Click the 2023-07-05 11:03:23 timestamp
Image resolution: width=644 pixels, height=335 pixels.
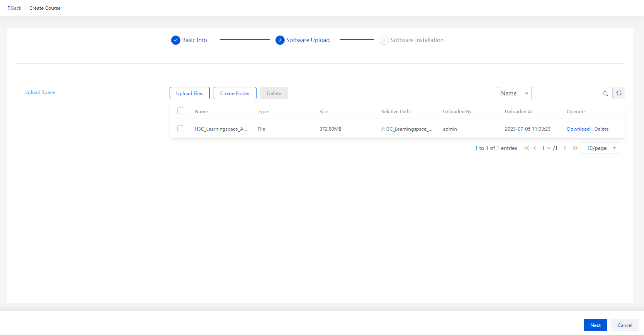pyautogui.click(x=528, y=129)
